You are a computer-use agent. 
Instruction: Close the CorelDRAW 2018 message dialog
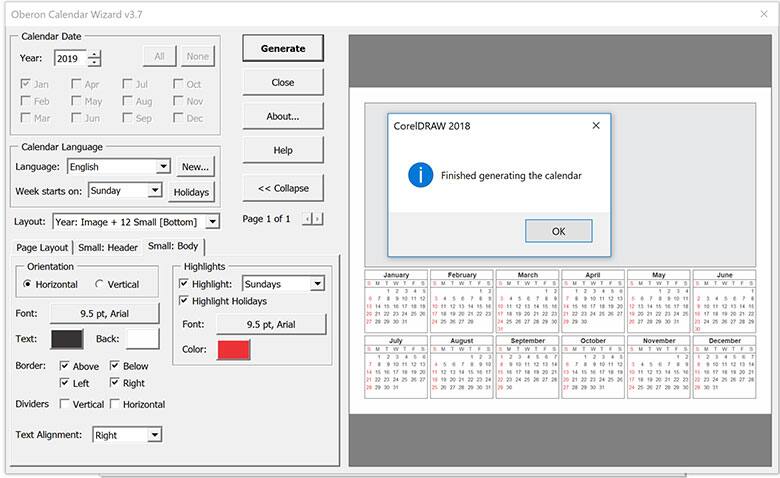tap(596, 126)
